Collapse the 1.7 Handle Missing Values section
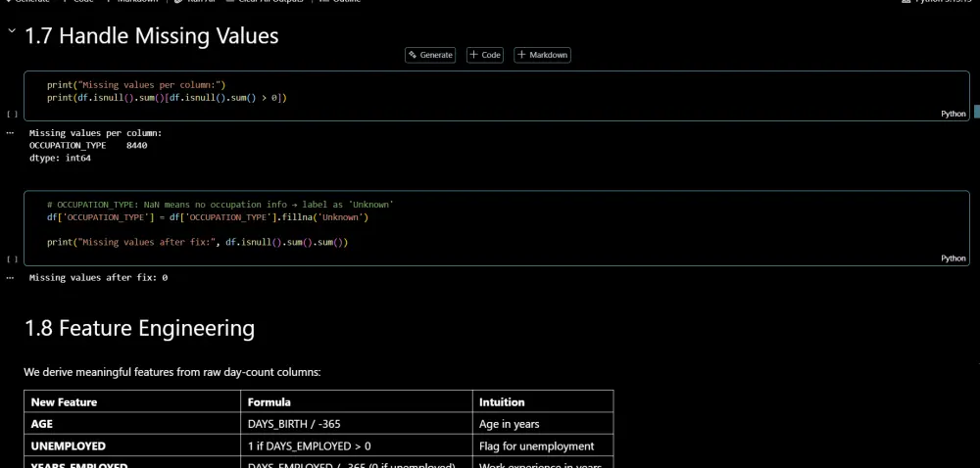Screen dimensions: 980x468 tap(11, 31)
